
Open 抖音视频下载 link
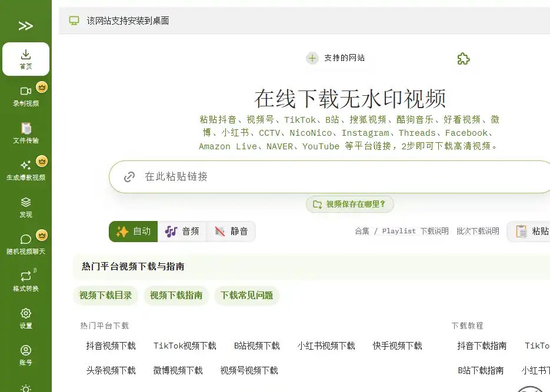tap(111, 346)
